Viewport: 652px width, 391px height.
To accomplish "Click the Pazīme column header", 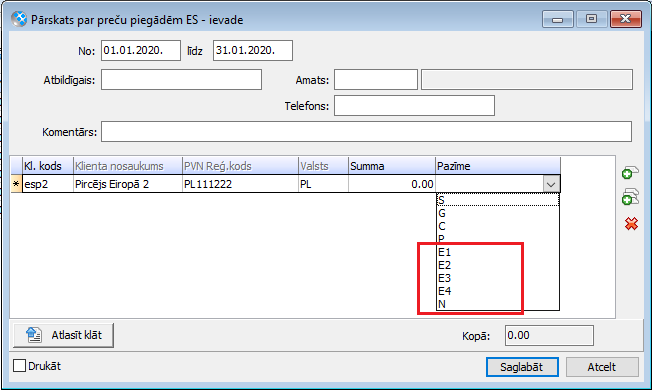I will click(498, 166).
